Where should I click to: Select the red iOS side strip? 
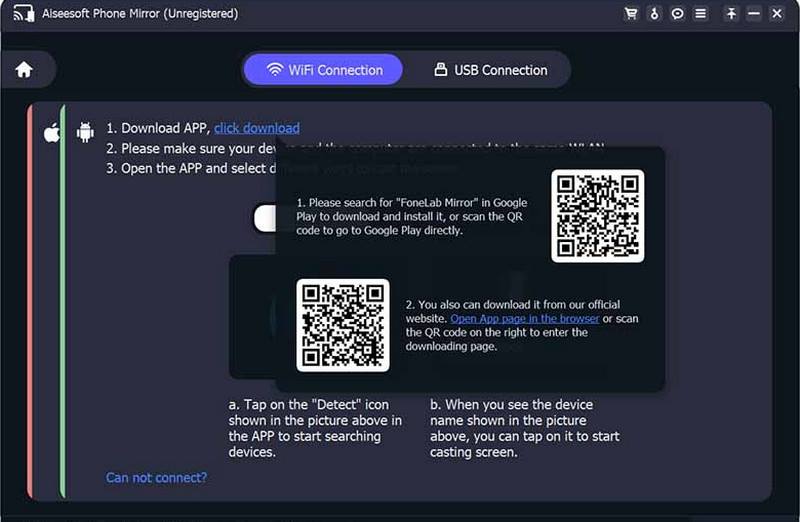coord(30,301)
